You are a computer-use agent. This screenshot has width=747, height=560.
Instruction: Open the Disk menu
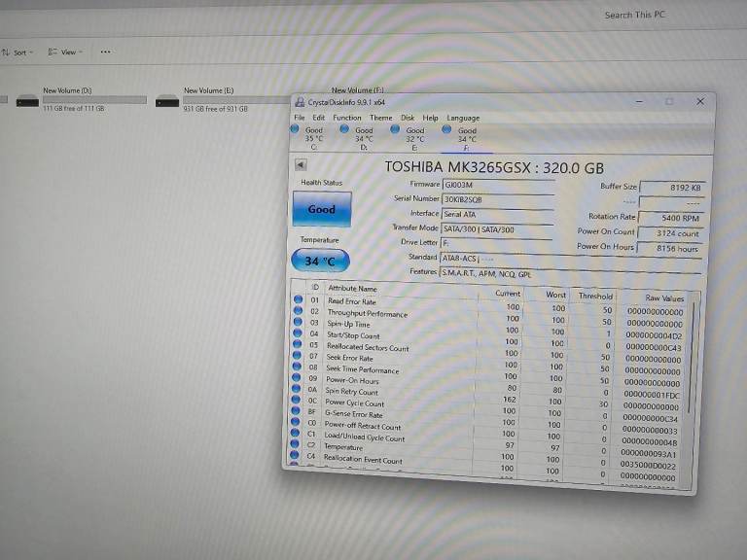pos(408,118)
